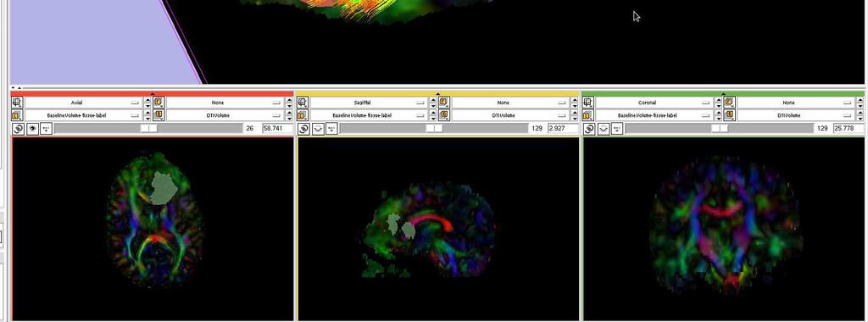
Task: Toggle Coronal slice visibility eye icon
Action: pos(604,129)
